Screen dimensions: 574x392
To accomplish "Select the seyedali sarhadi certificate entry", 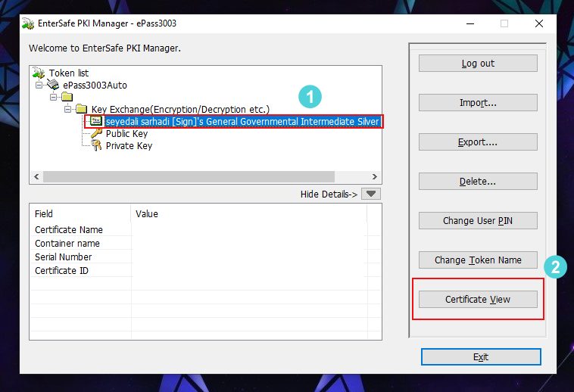I will click(242, 121).
